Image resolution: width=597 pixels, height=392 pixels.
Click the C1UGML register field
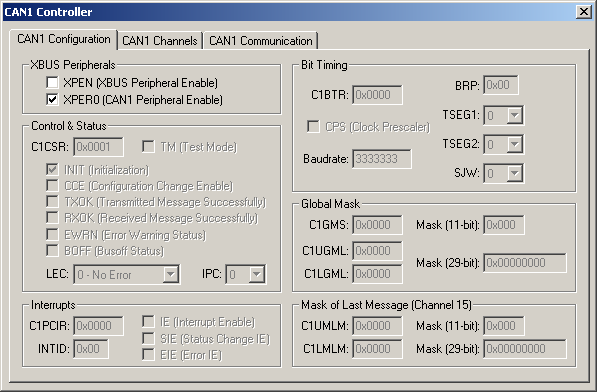coord(377,251)
